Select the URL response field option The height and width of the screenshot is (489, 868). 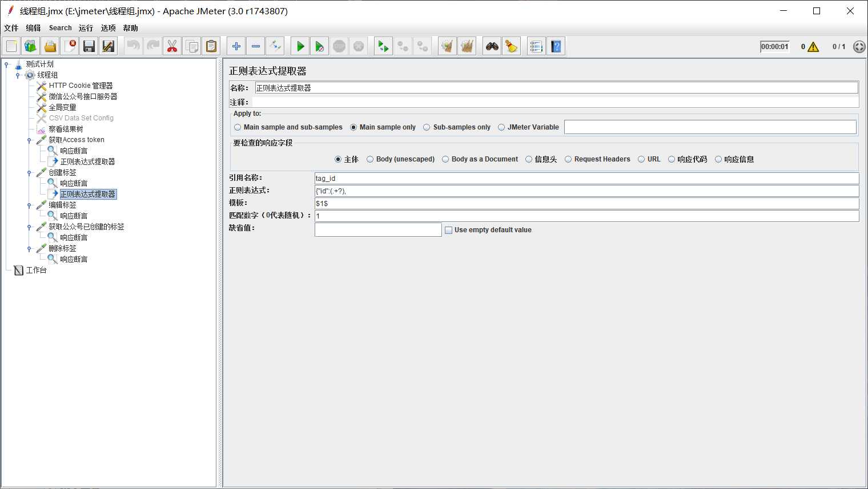641,159
